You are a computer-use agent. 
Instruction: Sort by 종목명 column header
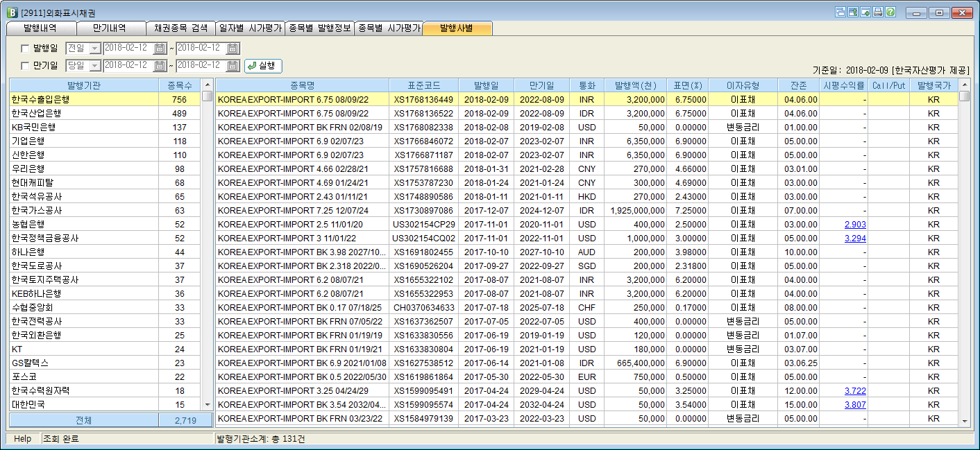(x=302, y=85)
